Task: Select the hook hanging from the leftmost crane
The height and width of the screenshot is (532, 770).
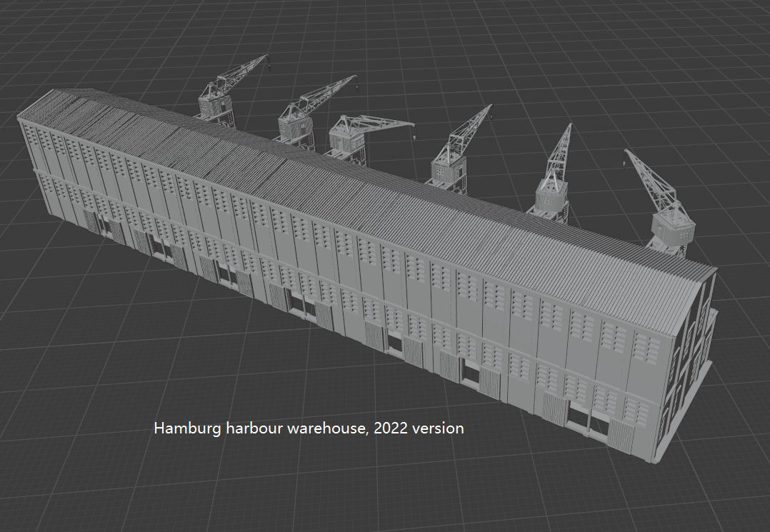Action: [x=269, y=68]
